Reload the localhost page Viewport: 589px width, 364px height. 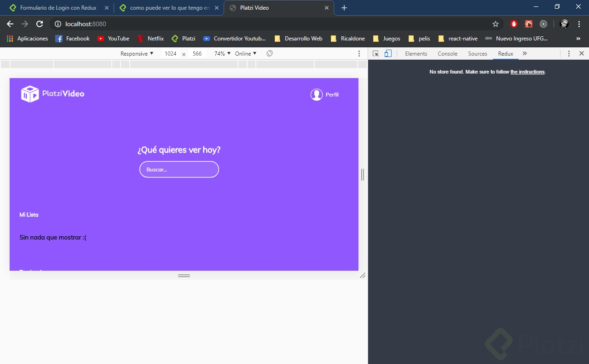point(40,24)
